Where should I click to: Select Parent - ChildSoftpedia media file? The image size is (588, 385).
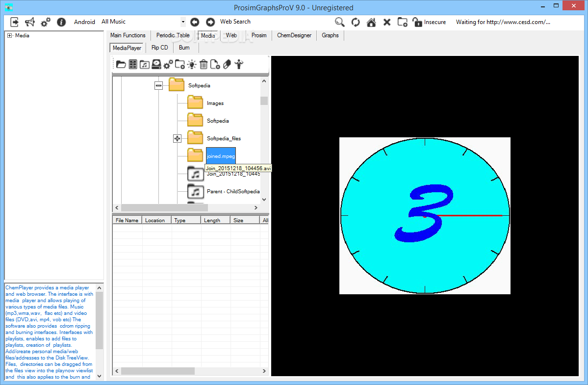[233, 191]
